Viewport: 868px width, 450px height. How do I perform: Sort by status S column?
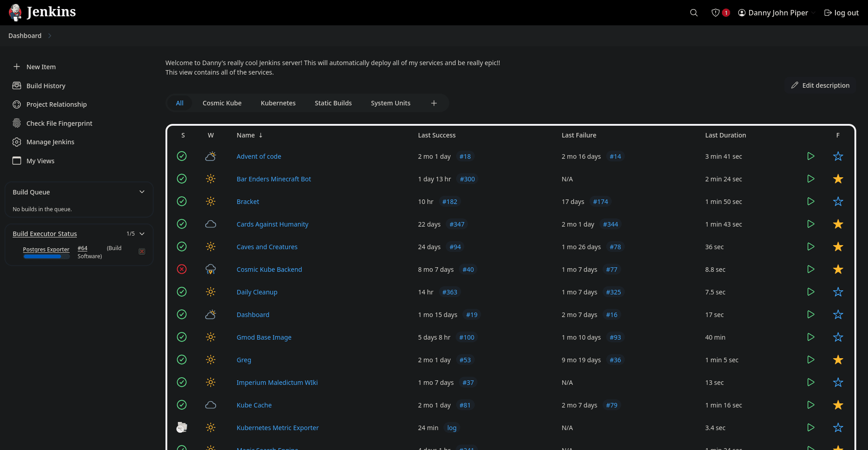coord(183,135)
